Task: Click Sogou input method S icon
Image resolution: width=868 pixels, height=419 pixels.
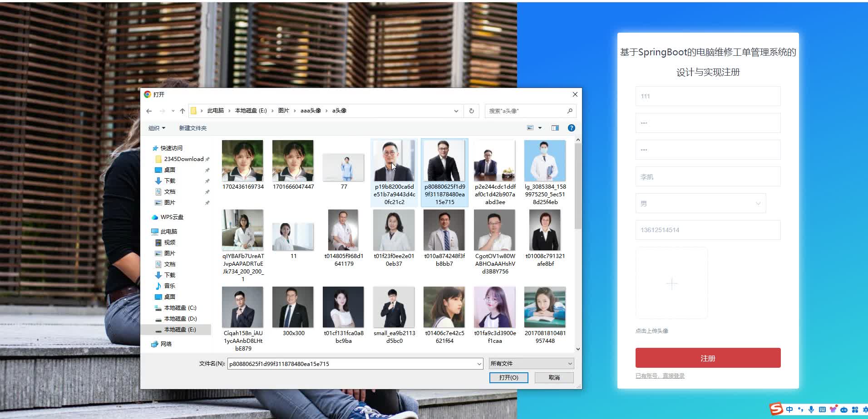Action: (x=776, y=409)
